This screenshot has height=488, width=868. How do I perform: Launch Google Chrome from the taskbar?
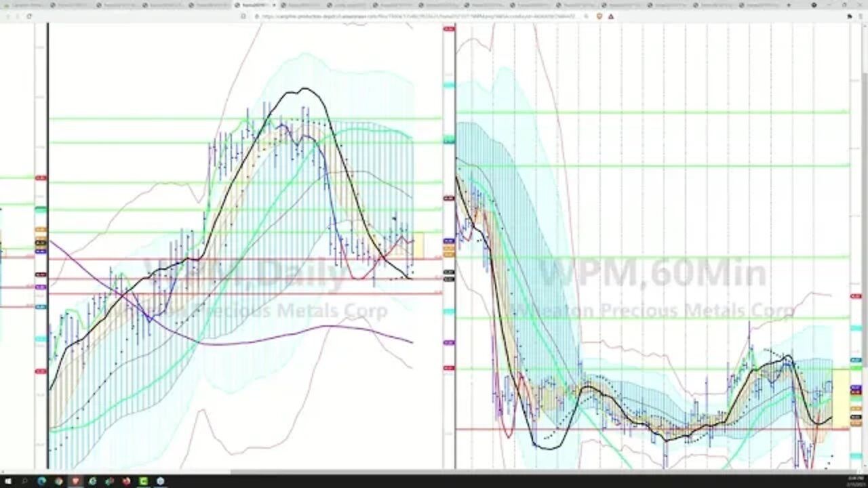pos(58,481)
